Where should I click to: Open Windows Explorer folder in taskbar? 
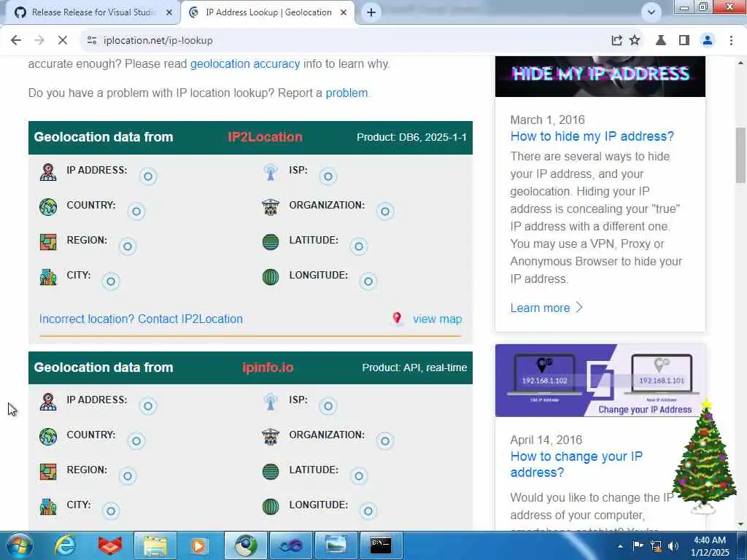(155, 545)
